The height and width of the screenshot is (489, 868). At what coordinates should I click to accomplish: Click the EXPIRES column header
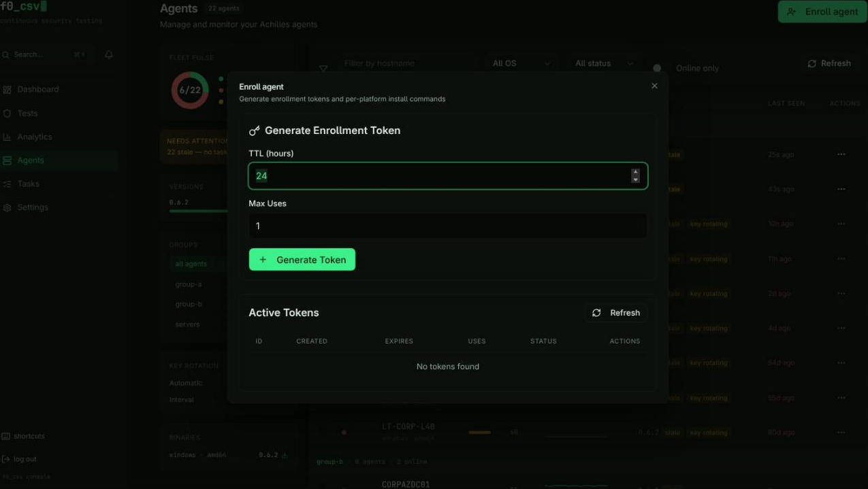click(x=399, y=341)
